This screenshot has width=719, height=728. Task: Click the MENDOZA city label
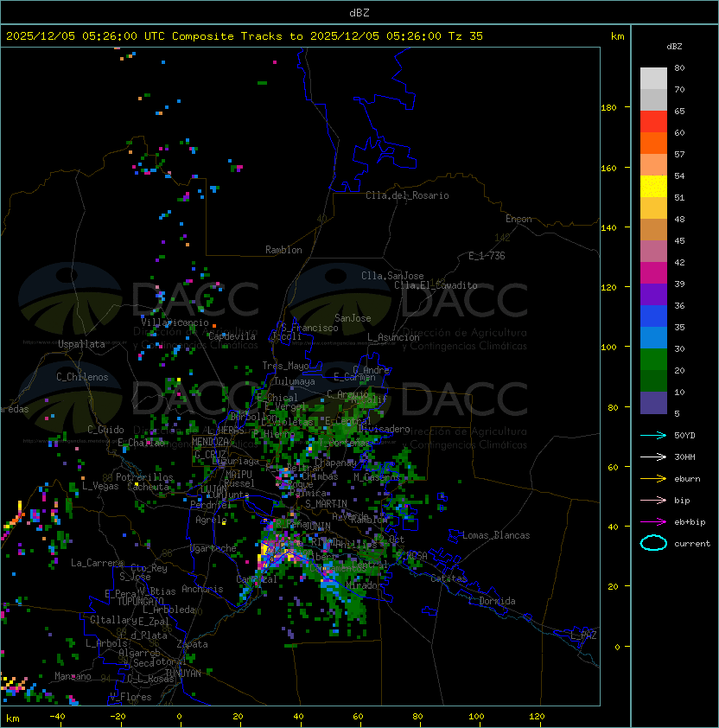[x=210, y=442]
